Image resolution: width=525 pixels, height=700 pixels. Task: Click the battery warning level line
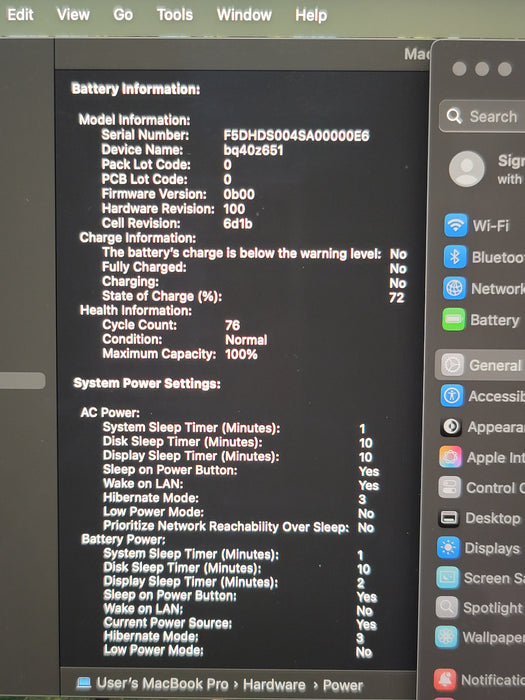pos(242,253)
